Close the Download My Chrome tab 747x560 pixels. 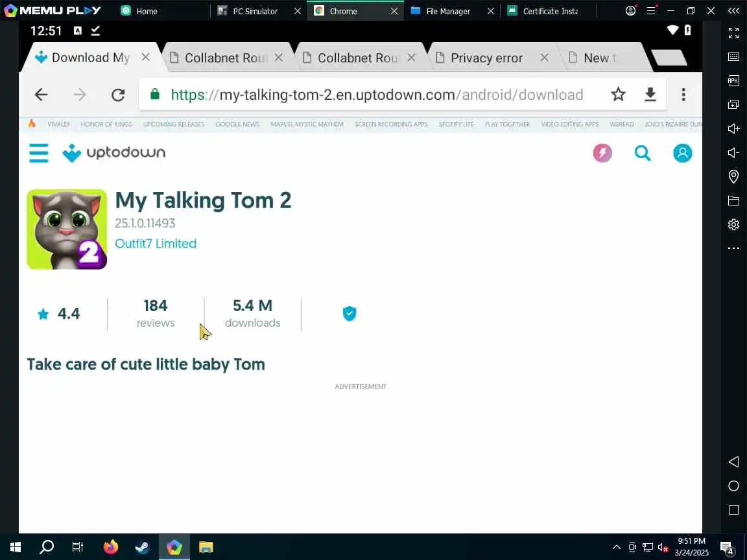coord(146,57)
